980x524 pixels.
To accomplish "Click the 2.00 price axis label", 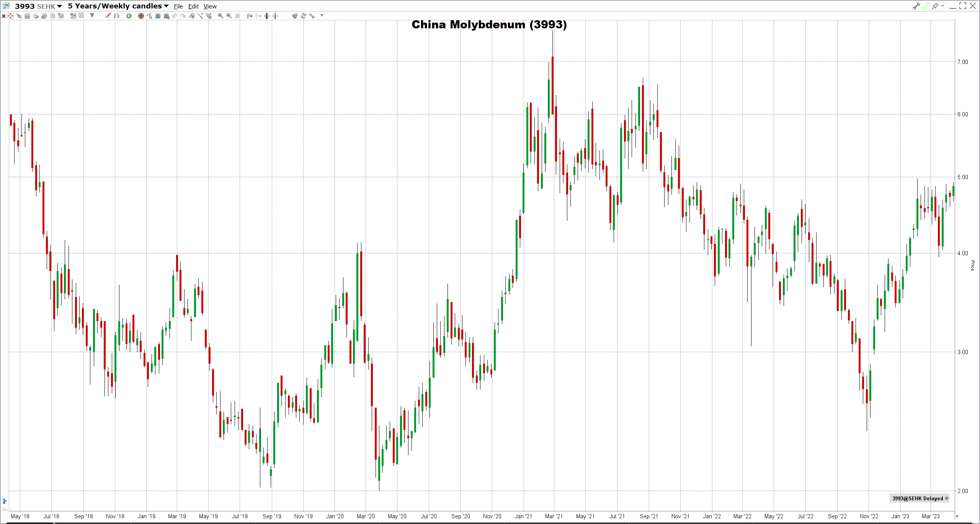I will (962, 491).
